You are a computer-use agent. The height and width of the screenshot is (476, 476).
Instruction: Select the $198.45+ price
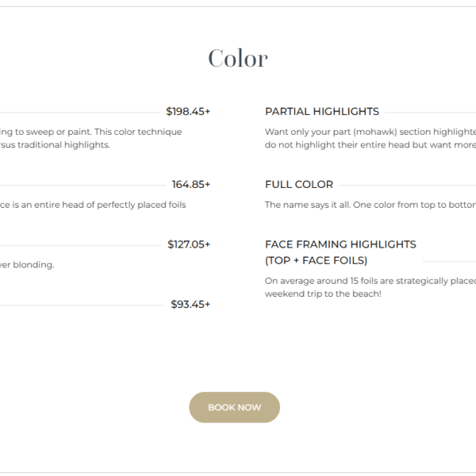coord(188,112)
